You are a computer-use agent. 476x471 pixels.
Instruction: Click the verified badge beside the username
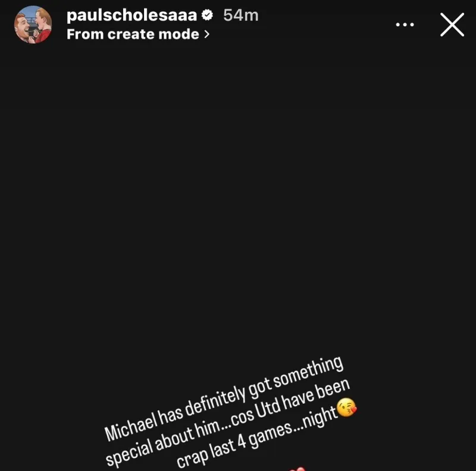[207, 15]
